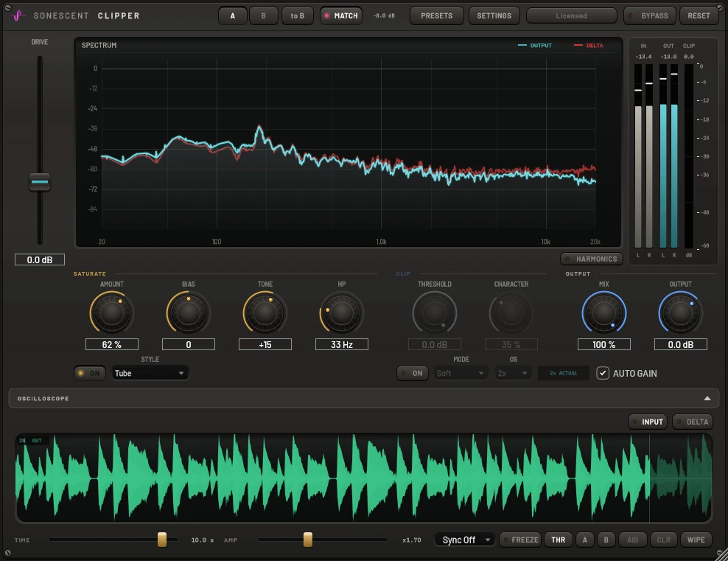Open the Tube STYLE dropdown
The height and width of the screenshot is (561, 728).
(x=150, y=373)
